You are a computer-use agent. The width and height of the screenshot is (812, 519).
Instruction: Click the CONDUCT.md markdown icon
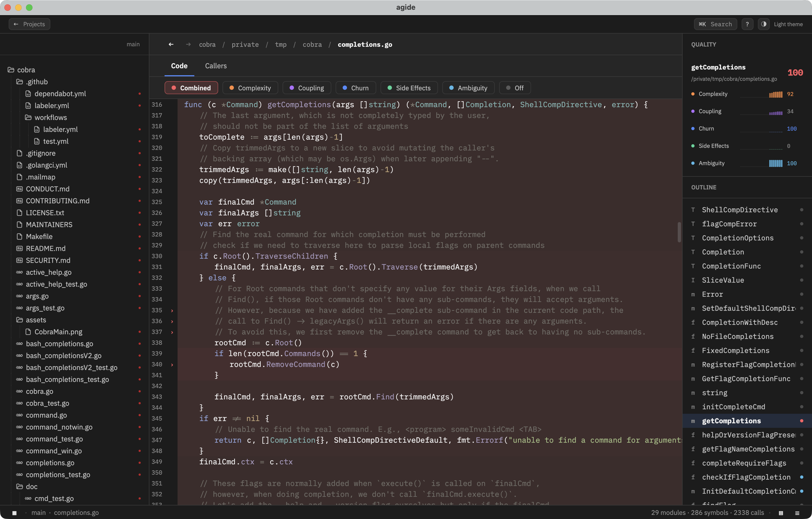19,189
